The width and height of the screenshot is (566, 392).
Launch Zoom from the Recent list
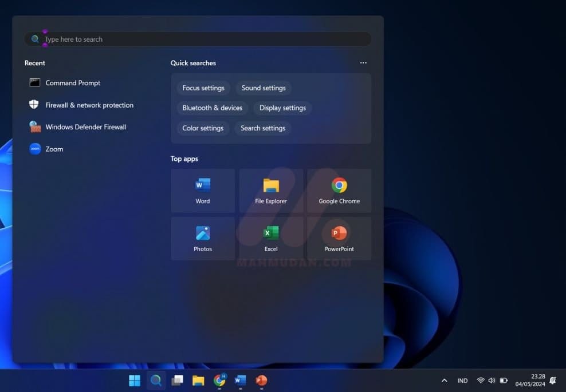(54, 149)
